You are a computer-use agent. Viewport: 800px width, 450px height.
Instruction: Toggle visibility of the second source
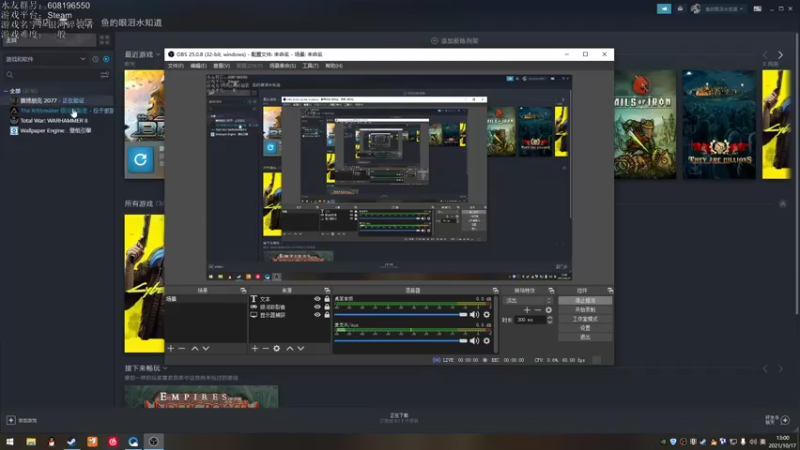pos(317,307)
